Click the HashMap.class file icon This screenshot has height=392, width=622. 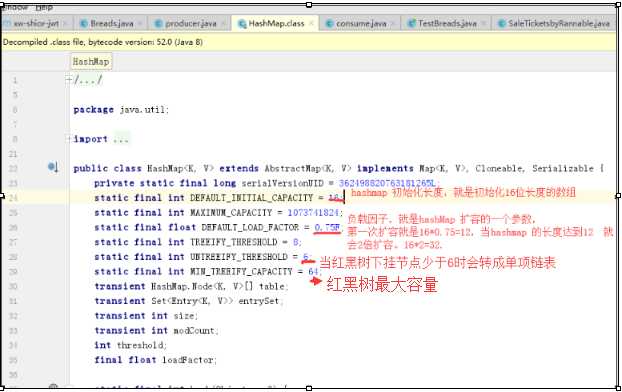242,24
